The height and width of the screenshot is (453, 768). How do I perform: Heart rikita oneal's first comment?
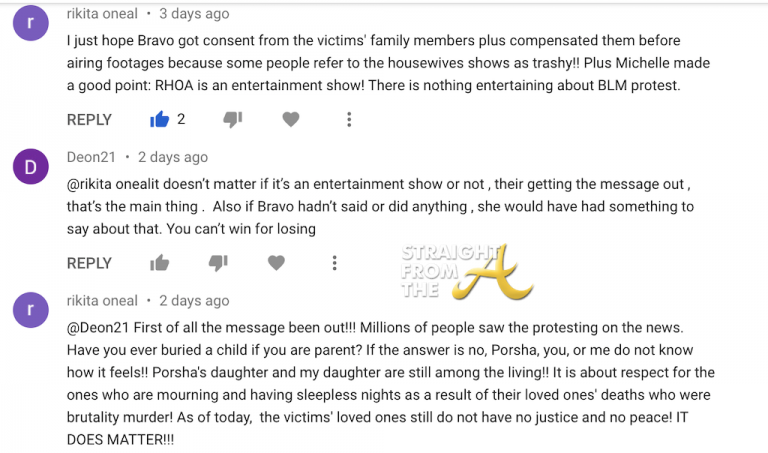(x=290, y=120)
